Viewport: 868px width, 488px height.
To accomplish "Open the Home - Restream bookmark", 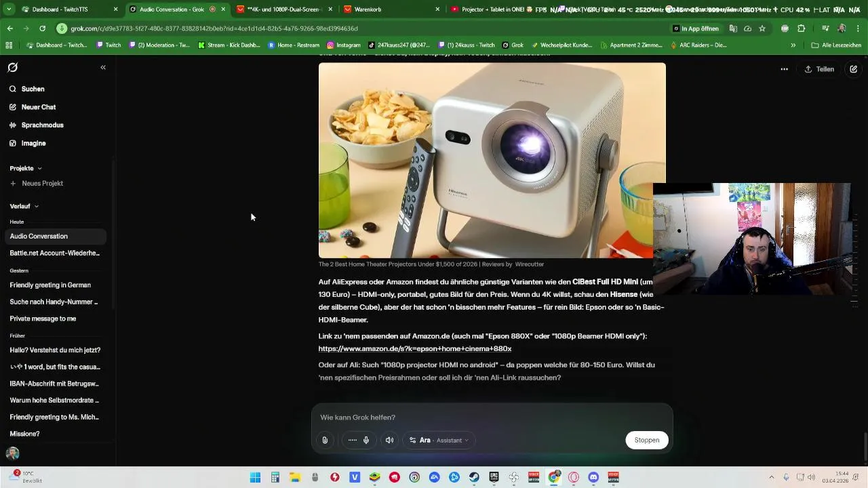I will coord(294,45).
